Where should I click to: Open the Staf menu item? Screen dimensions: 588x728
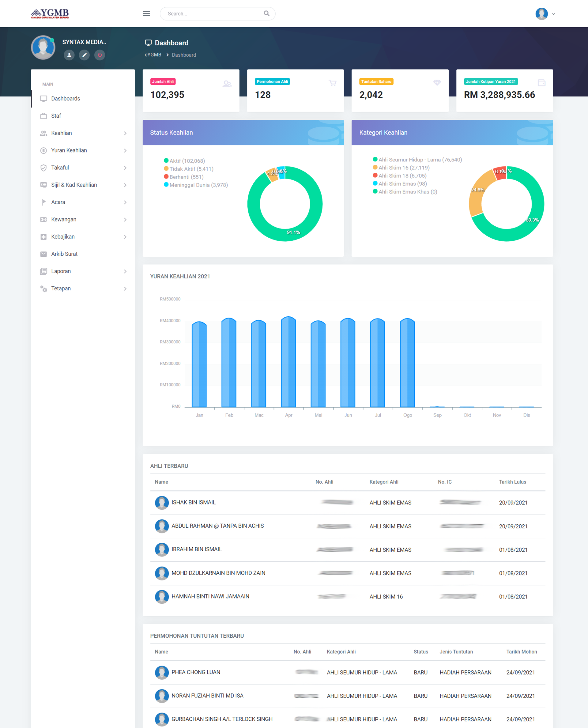coord(83,116)
